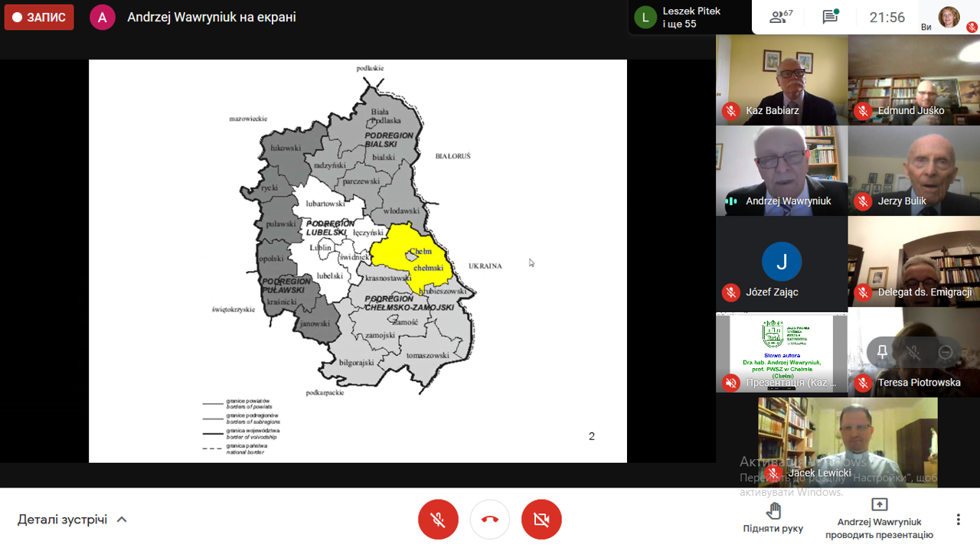
Task: Click the raise hand icon
Action: 773,511
